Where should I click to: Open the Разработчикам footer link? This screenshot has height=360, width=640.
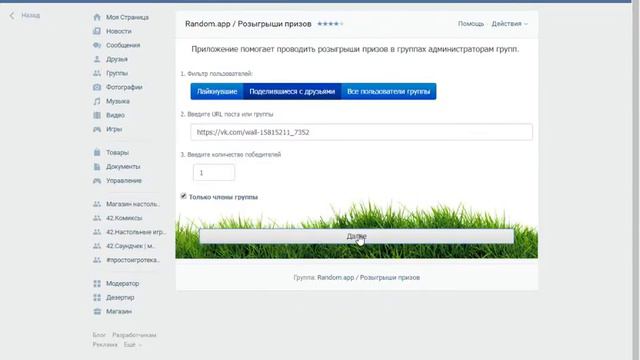point(134,335)
